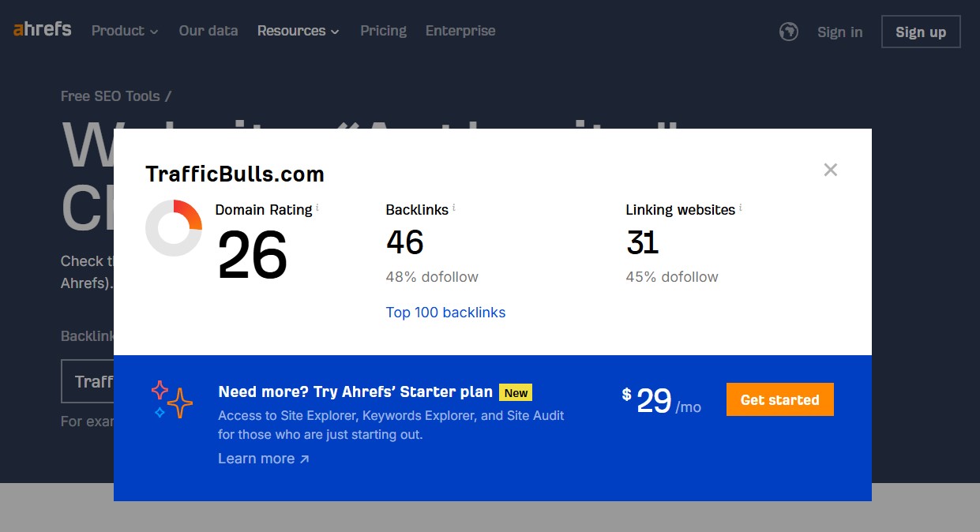Expand the Resources dropdown menu
Viewport: 980px width, 532px height.
click(x=298, y=31)
